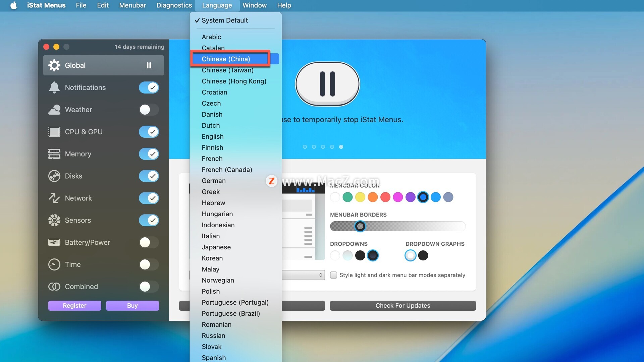Image resolution: width=644 pixels, height=362 pixels.
Task: Click the Time clock icon
Action: click(54, 264)
